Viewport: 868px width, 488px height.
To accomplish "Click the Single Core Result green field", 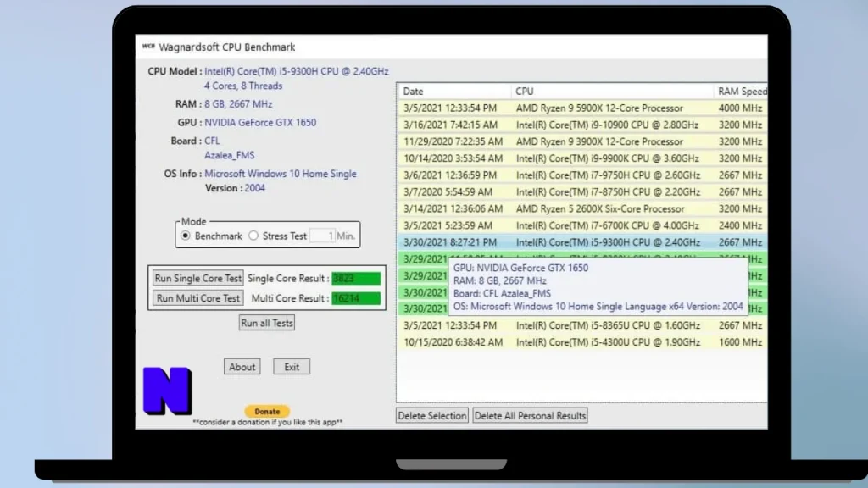I will 356,278.
